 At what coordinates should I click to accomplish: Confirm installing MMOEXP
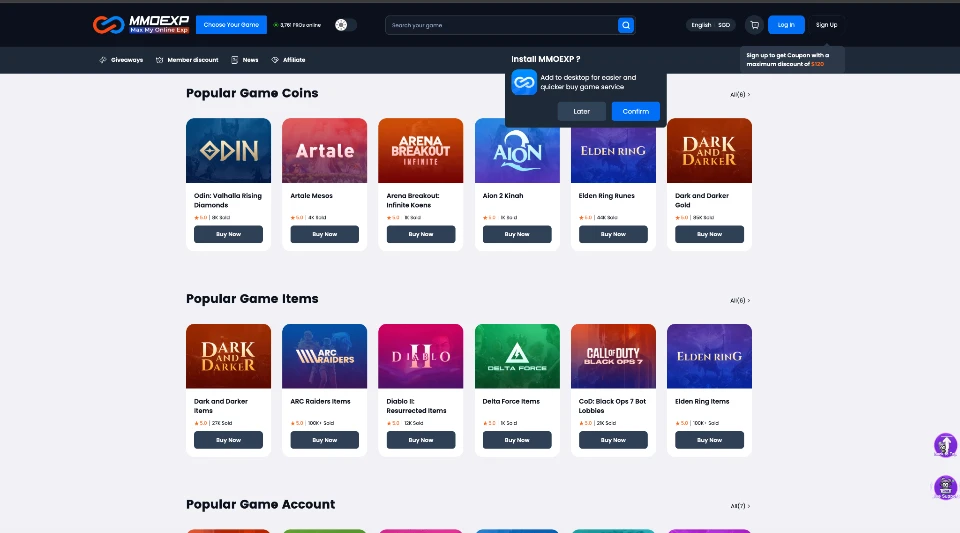coord(636,111)
